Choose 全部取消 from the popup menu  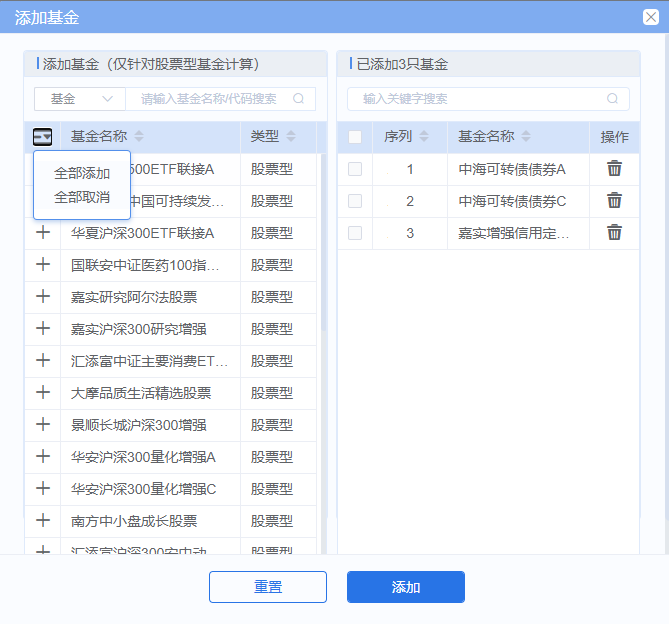click(x=82, y=197)
